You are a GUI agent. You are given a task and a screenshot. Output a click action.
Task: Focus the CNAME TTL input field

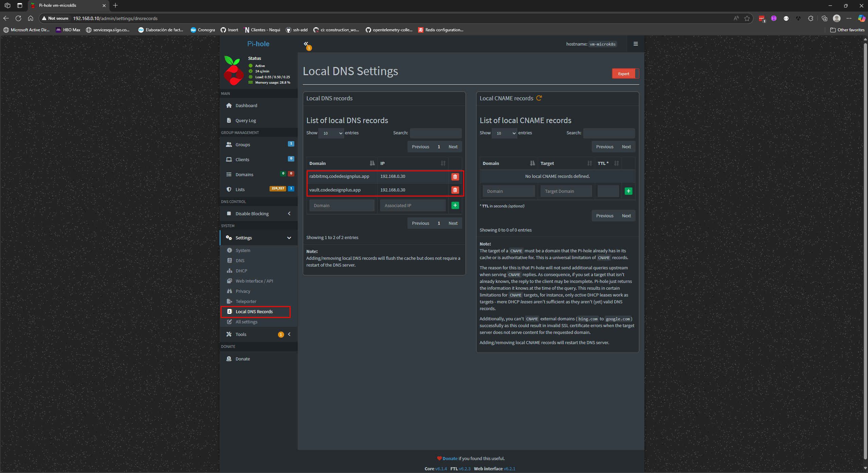(x=608, y=191)
